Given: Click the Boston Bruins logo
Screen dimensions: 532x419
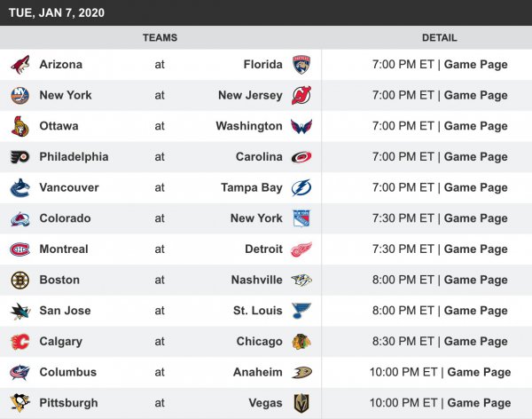Looking at the screenshot, I should [20, 280].
